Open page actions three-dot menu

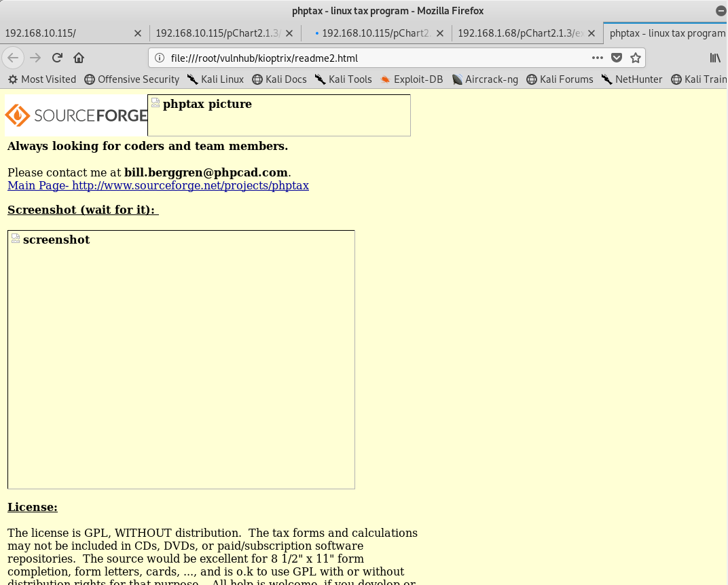[598, 58]
